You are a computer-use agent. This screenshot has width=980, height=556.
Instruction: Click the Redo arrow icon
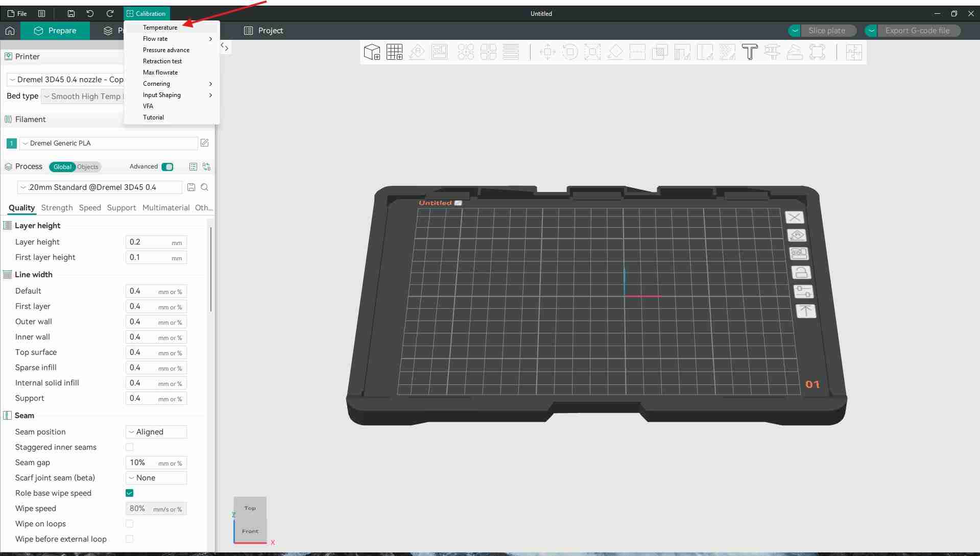[x=110, y=14]
